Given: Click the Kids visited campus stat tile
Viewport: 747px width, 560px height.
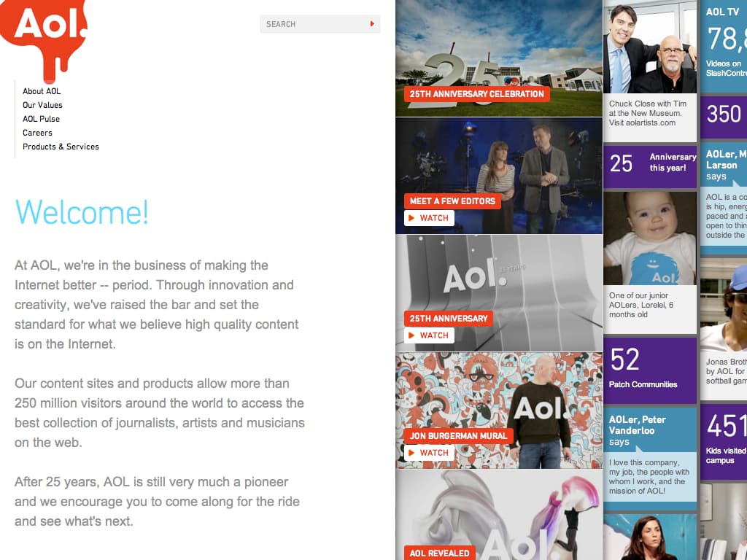Looking at the screenshot, I should point(724,441).
